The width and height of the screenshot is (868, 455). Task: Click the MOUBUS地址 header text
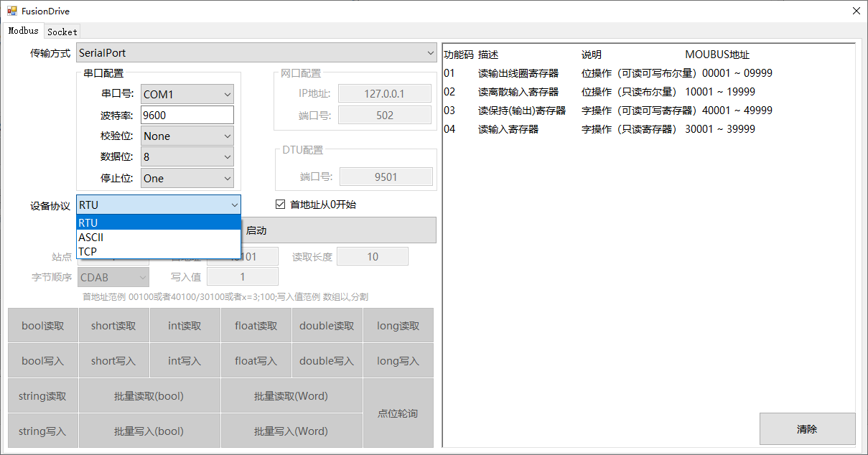pyautogui.click(x=717, y=55)
